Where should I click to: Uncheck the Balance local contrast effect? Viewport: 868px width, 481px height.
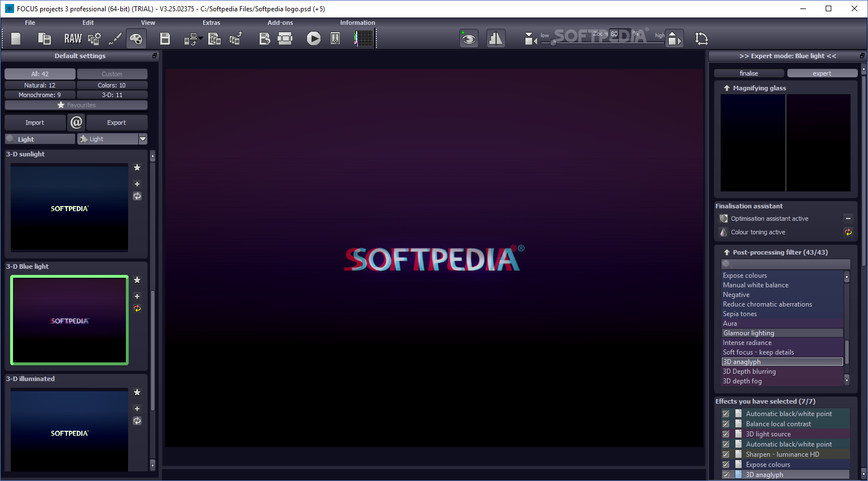(726, 424)
